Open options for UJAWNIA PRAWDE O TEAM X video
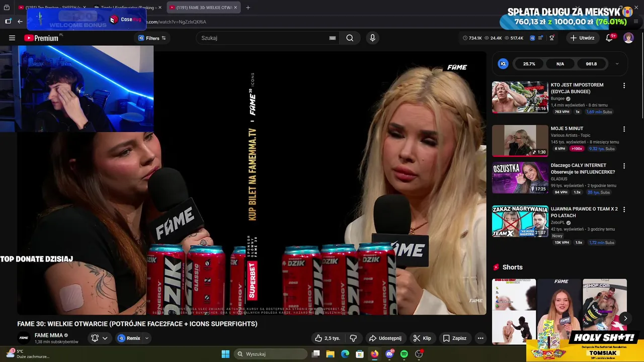644x362 pixels. click(x=624, y=210)
